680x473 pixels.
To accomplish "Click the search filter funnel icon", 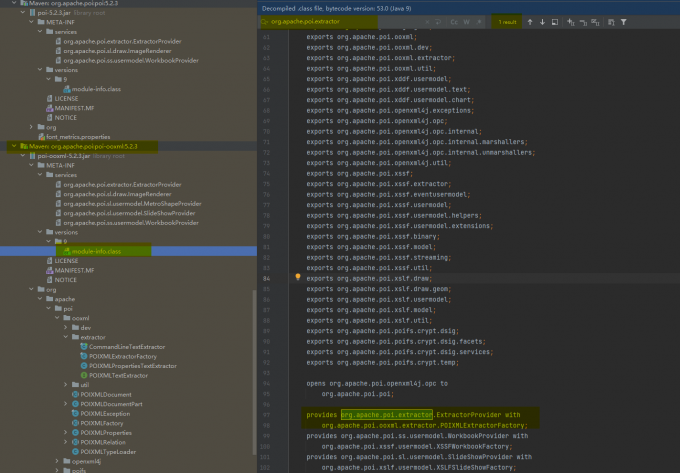I will tap(624, 22).
